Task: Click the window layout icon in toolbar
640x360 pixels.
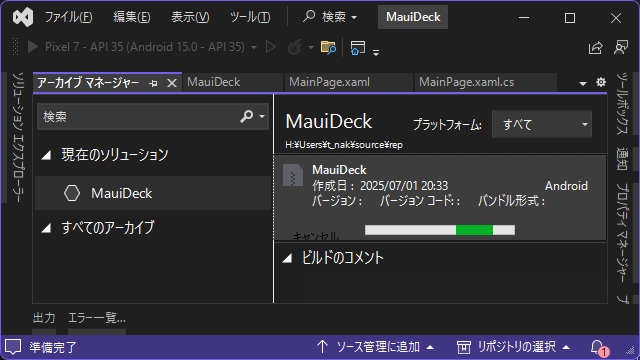Action: (358, 48)
